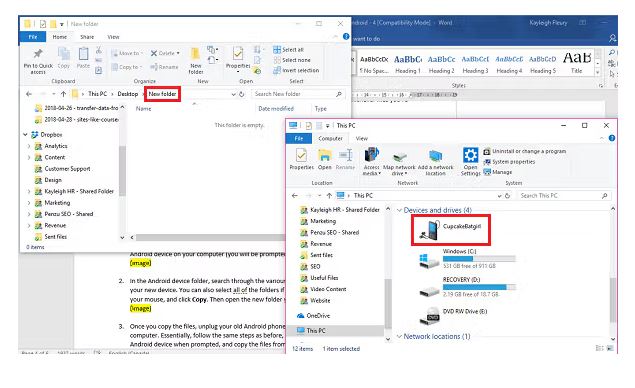Apply Heading 1 style in Word

point(408,64)
